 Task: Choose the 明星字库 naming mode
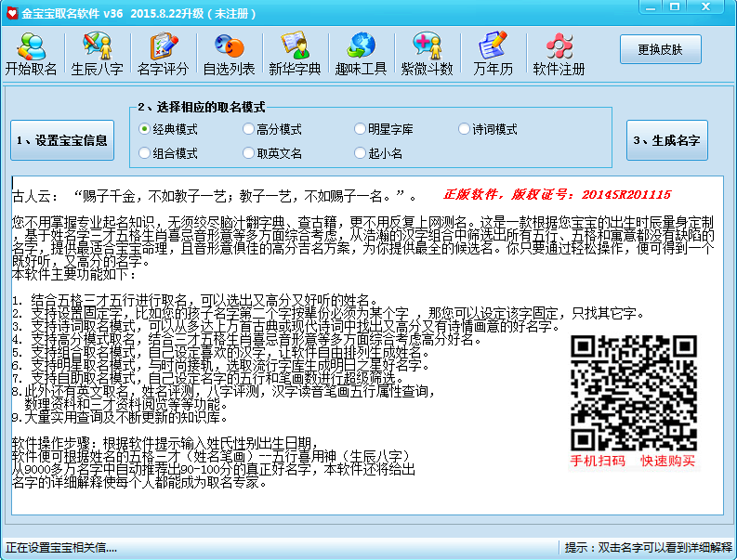[x=361, y=129]
